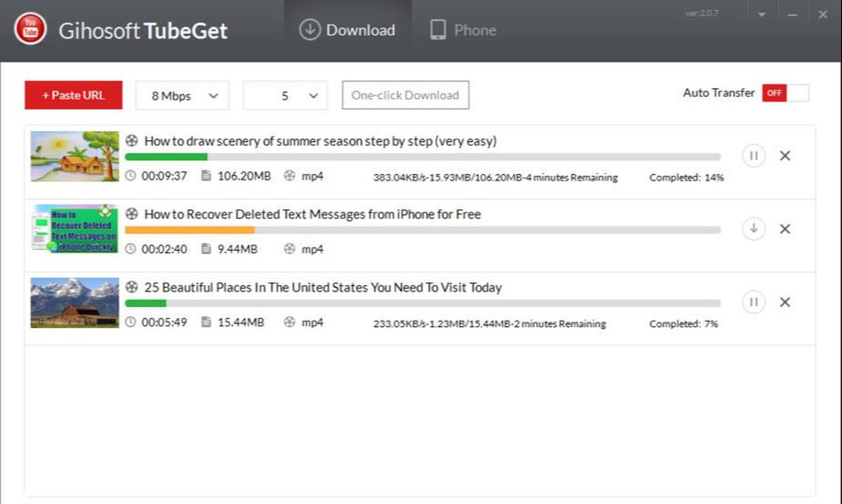Open the simultaneous downloads dropdown showing 5

tap(285, 96)
